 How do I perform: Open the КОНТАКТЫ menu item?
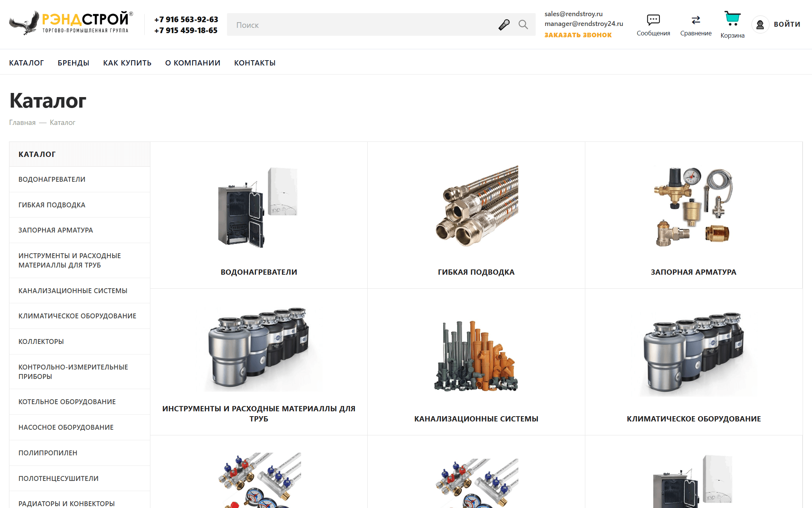(x=255, y=63)
